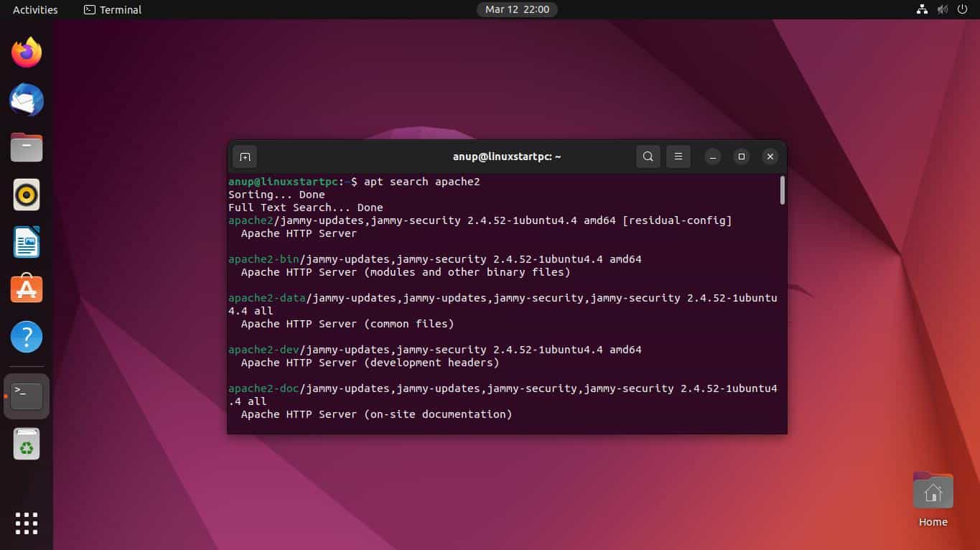Open terminal search
The width and height of the screenshot is (980, 550).
point(648,157)
